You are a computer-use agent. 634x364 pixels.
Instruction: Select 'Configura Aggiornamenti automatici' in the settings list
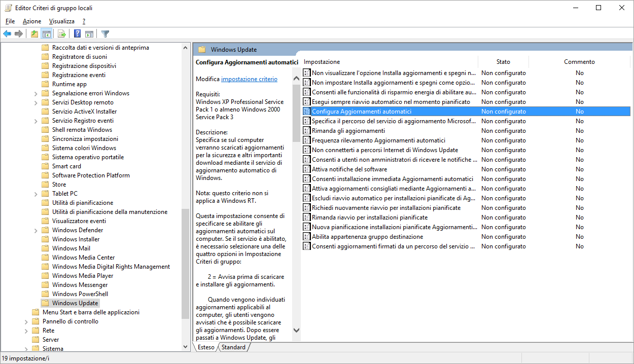pos(466,112)
